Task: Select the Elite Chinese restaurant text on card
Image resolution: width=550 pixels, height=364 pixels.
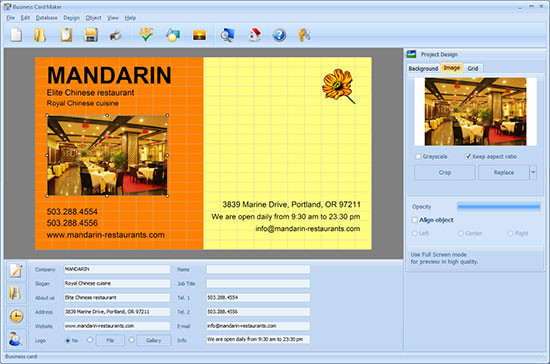Action: pyautogui.click(x=90, y=93)
